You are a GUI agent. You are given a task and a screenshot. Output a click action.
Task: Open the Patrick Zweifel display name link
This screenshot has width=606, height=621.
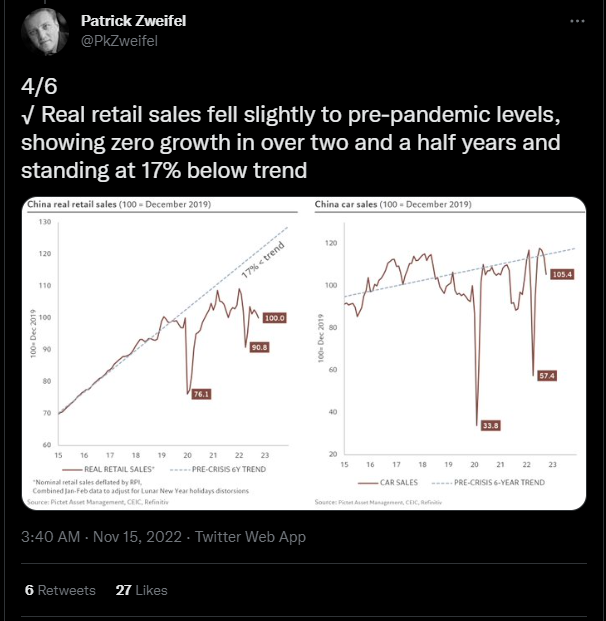point(133,21)
